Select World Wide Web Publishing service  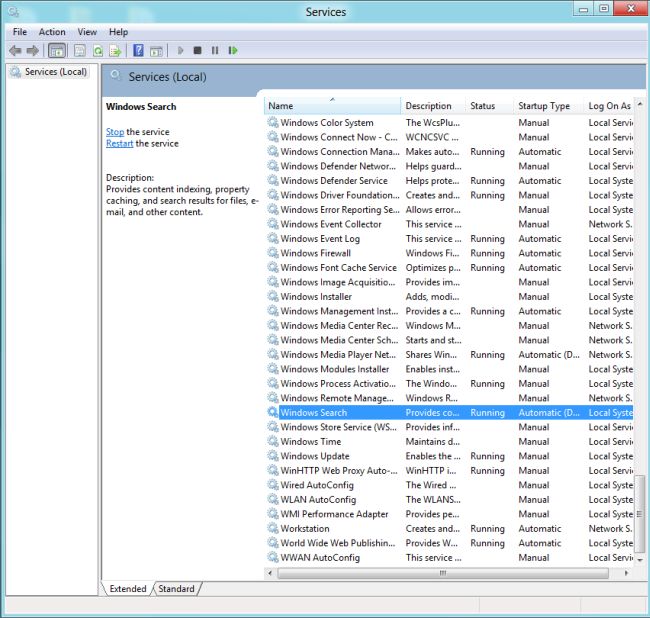(337, 543)
